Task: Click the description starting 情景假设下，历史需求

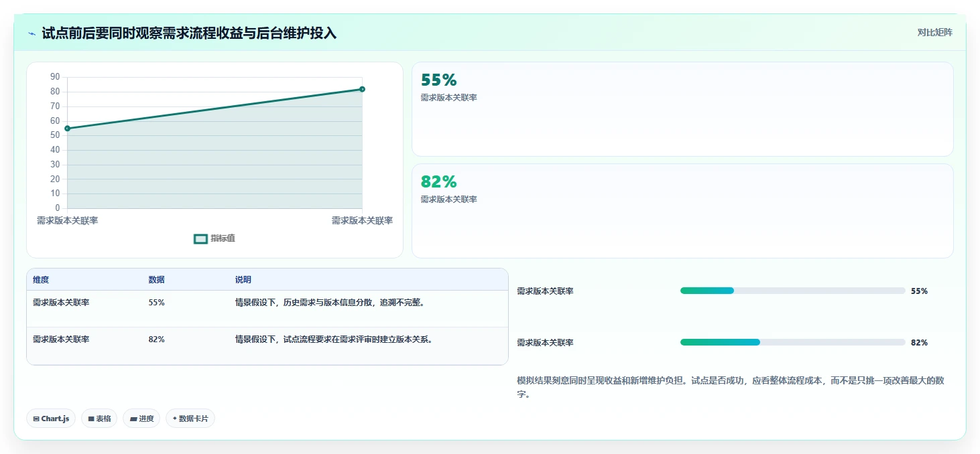Action: (330, 303)
